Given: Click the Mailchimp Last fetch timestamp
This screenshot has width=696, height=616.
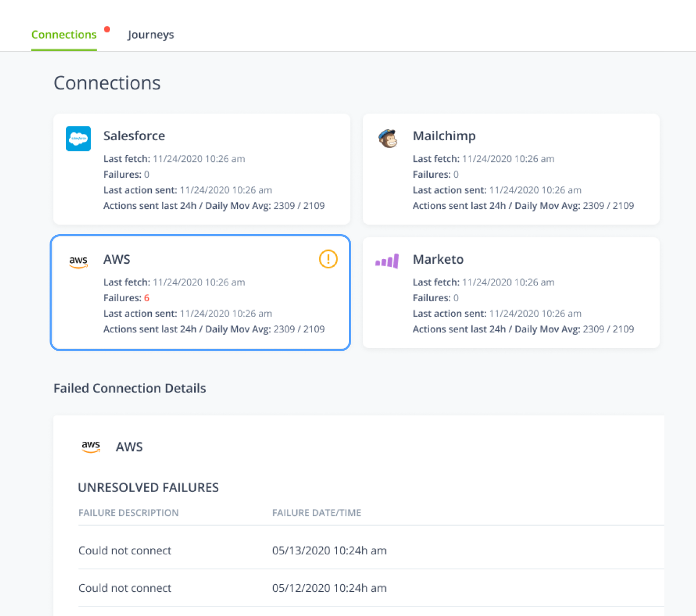Looking at the screenshot, I should (508, 159).
